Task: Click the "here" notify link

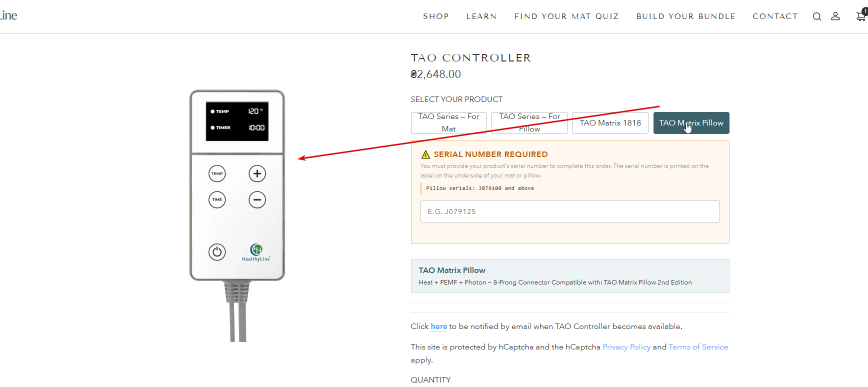Action: point(439,326)
